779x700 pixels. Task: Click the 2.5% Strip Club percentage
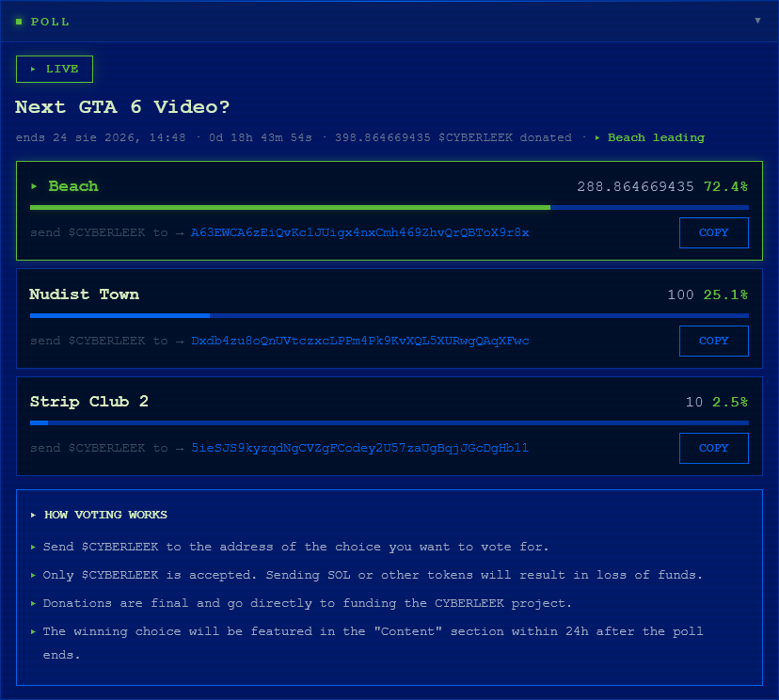click(730, 402)
